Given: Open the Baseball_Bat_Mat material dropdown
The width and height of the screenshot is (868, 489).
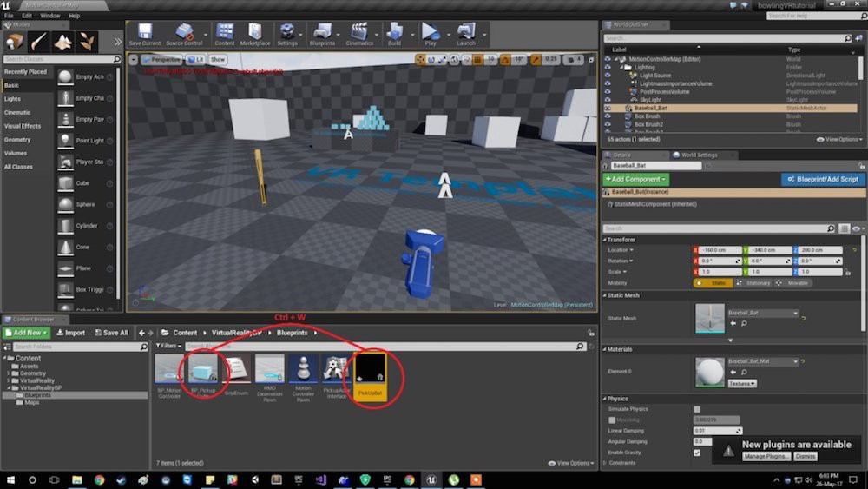Looking at the screenshot, I should pos(763,361).
